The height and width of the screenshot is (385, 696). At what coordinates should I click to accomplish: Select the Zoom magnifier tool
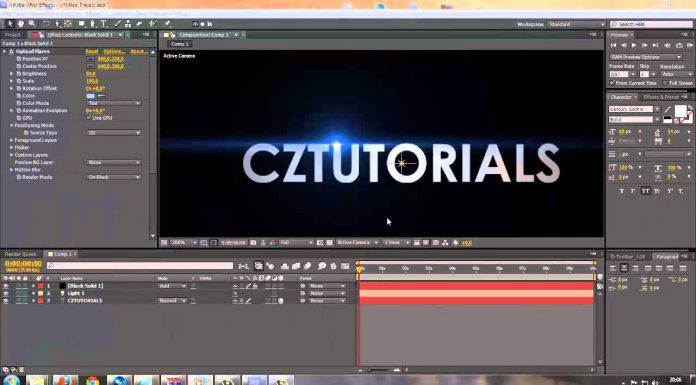tap(32, 24)
